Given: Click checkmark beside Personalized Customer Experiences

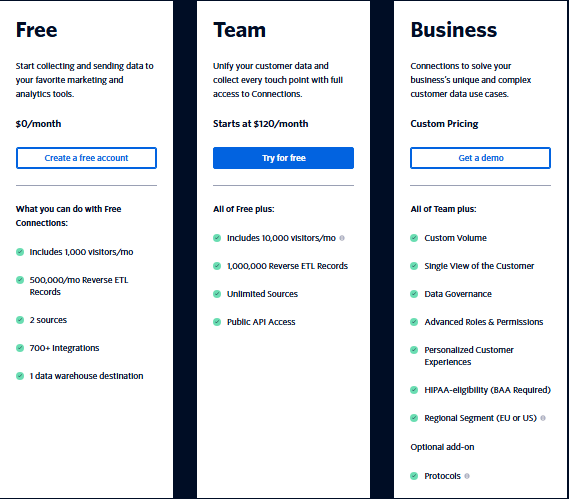Looking at the screenshot, I should (x=414, y=350).
